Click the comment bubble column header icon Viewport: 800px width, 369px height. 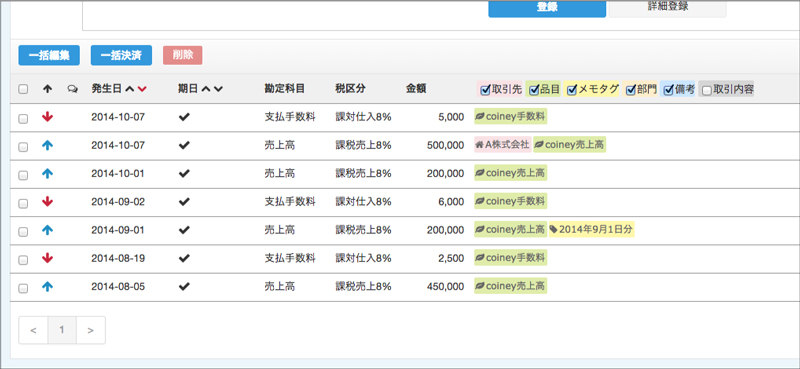(72, 89)
